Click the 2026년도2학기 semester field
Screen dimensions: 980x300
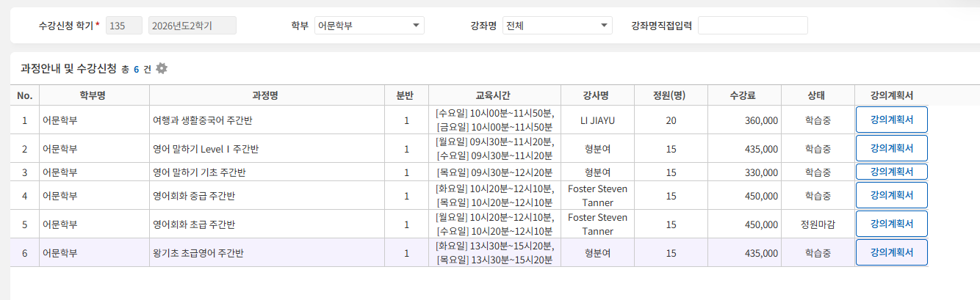pos(192,26)
